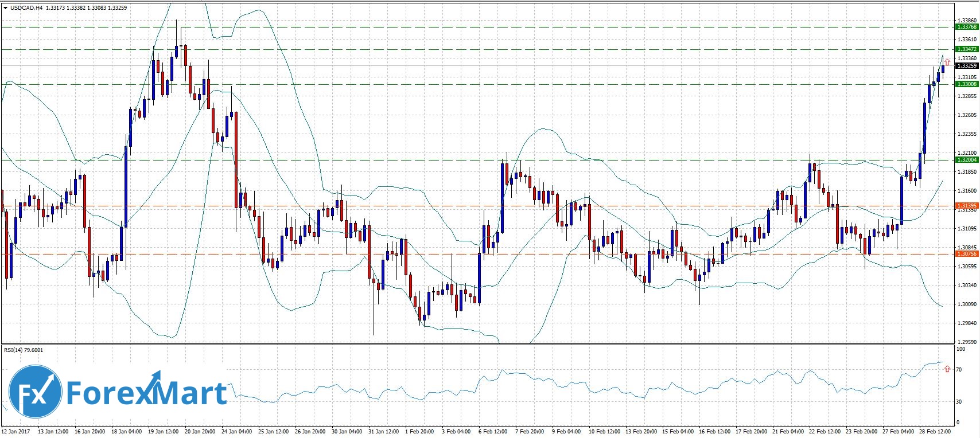The width and height of the screenshot is (980, 438).
Task: Click the RSI scale value 30
Action: pos(959,402)
